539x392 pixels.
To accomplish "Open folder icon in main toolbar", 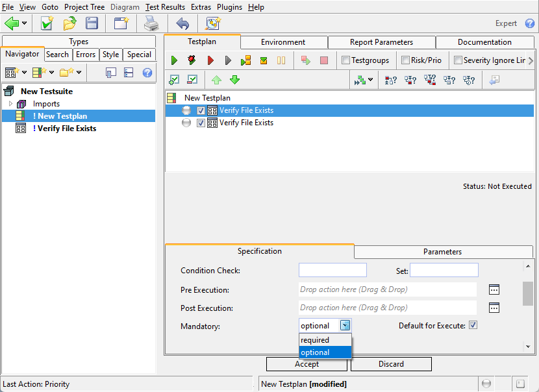I will pyautogui.click(x=69, y=23).
